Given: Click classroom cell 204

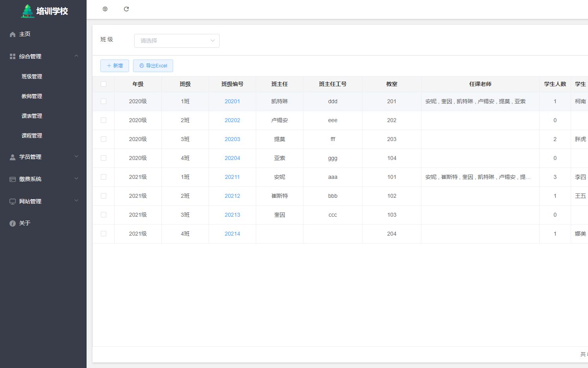Looking at the screenshot, I should (x=392, y=234).
